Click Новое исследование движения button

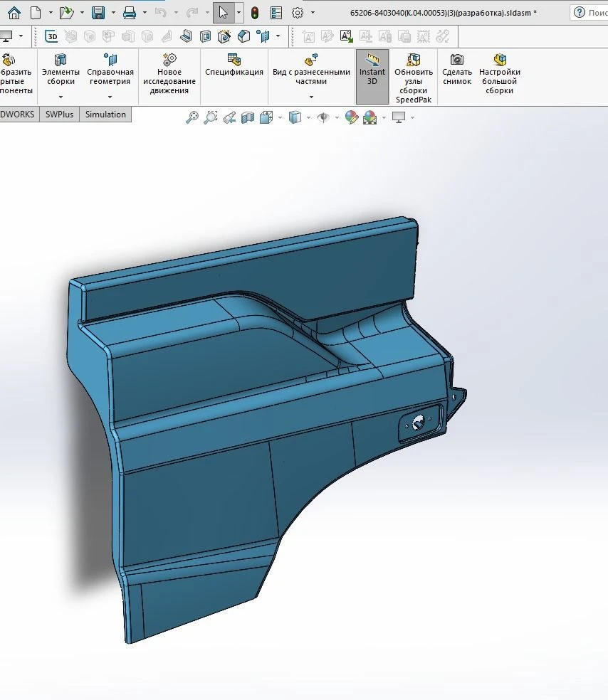click(x=169, y=75)
